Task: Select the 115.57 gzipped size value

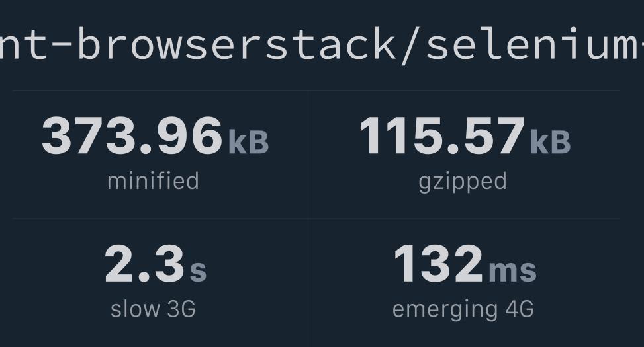Action: 441,136
